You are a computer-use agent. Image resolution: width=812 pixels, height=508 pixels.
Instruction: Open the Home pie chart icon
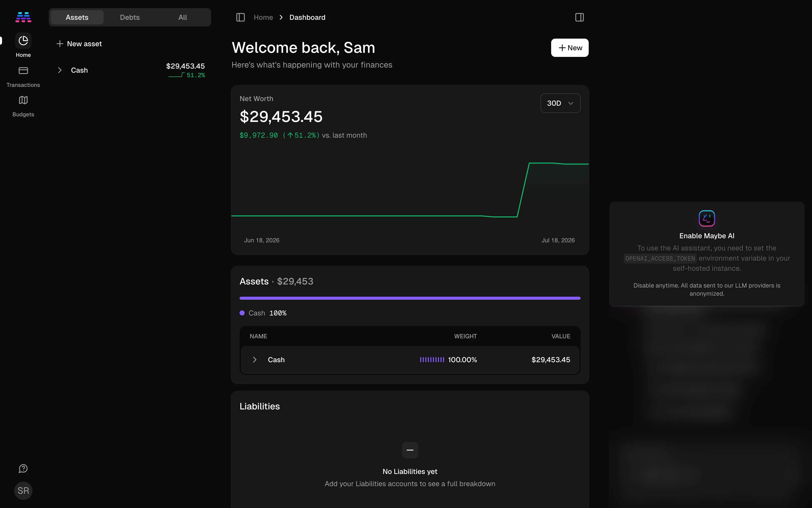[23, 41]
